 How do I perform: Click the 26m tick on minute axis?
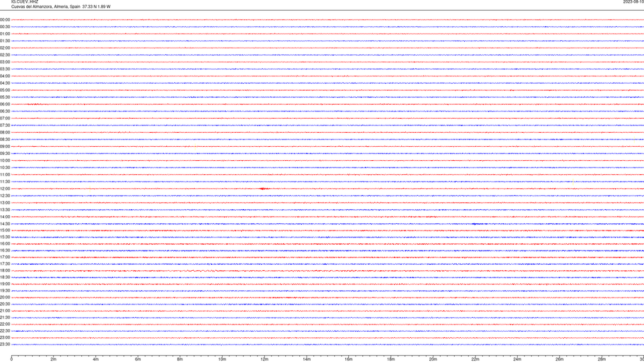click(559, 359)
